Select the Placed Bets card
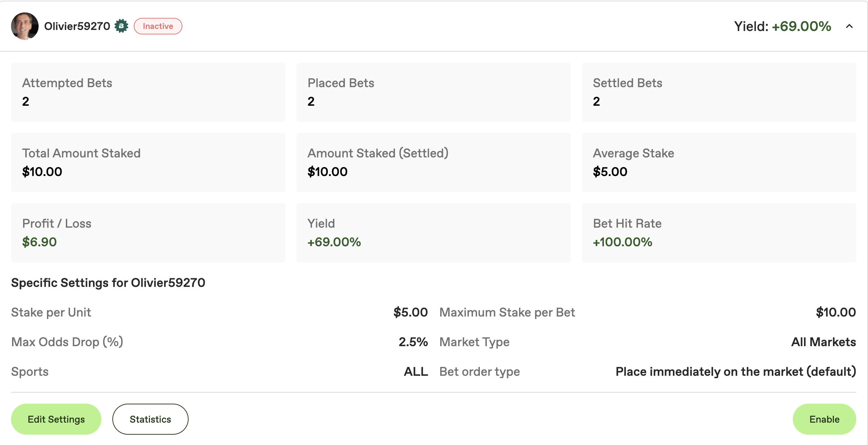The image size is (868, 445). (x=433, y=92)
